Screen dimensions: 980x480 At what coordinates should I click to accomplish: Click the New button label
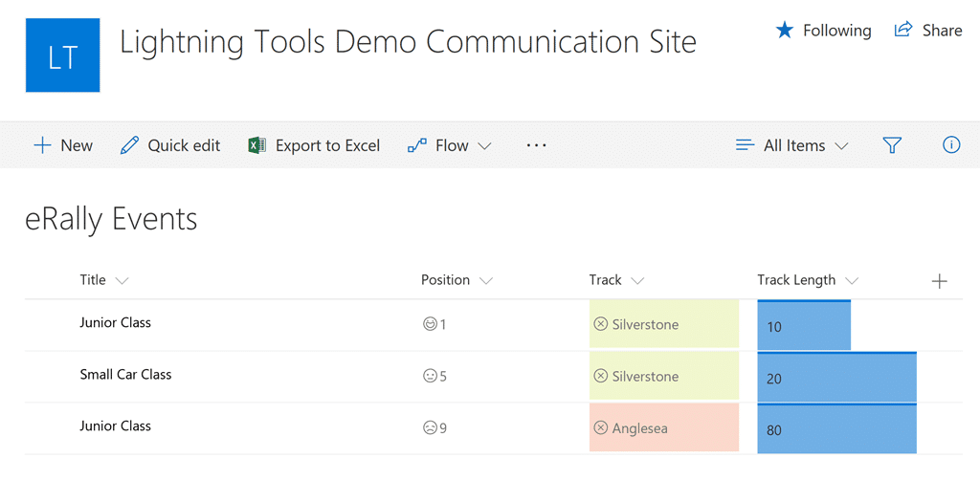tap(77, 145)
